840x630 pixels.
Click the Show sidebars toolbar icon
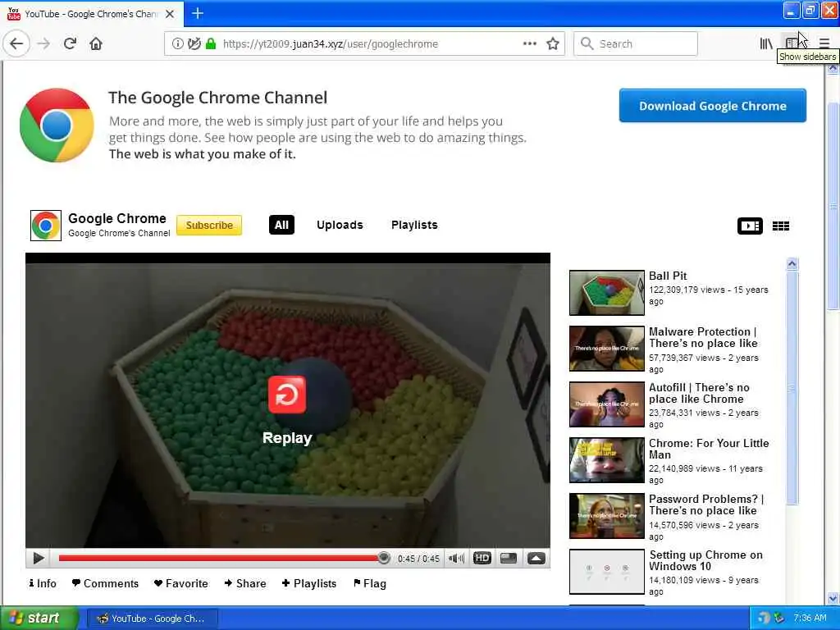point(792,43)
